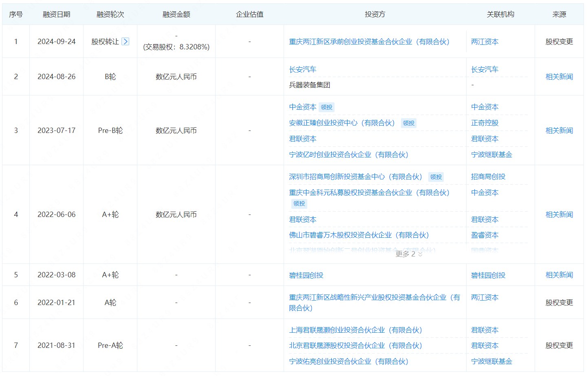588x376 pixels.
Task: Open the arrow icon next to 股权转让
Action: (x=126, y=41)
